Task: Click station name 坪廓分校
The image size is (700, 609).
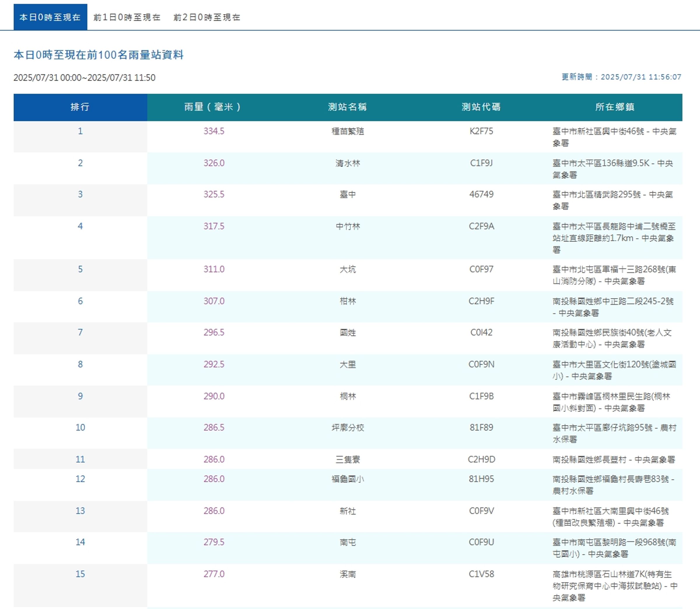Action: point(348,427)
